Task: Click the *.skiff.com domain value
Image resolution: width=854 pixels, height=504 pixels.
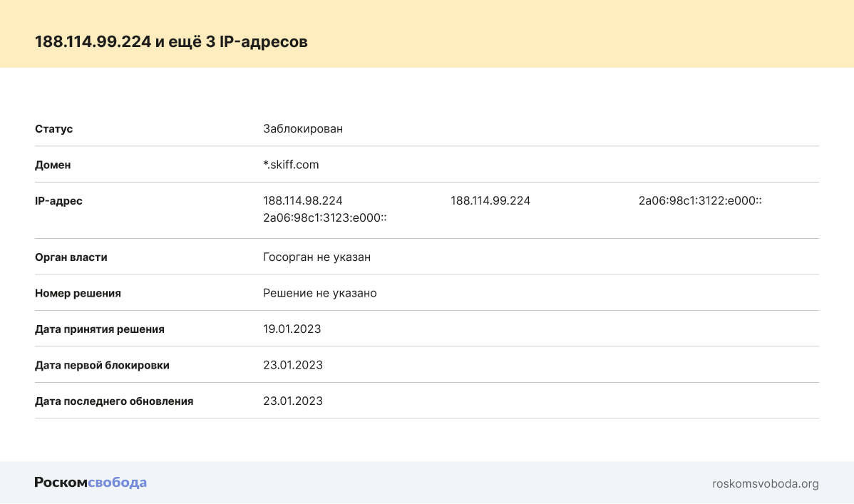Action: click(x=291, y=165)
